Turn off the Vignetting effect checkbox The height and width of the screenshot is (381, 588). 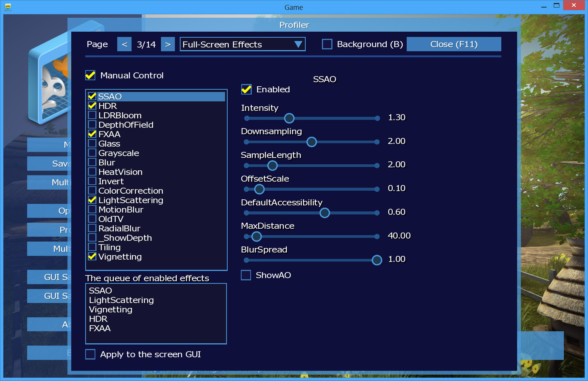[x=92, y=257]
